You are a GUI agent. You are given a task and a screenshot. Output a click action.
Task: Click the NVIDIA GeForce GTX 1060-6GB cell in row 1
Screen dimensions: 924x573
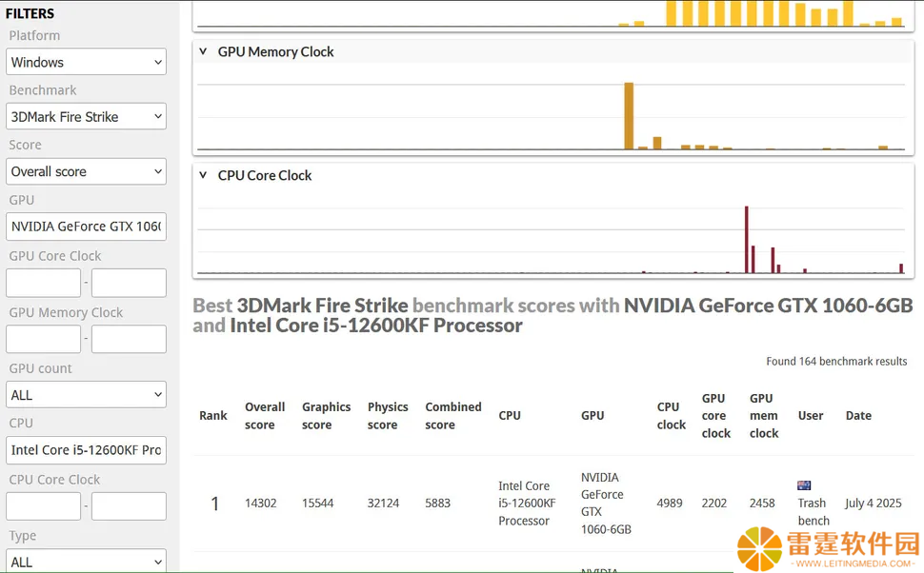point(606,503)
